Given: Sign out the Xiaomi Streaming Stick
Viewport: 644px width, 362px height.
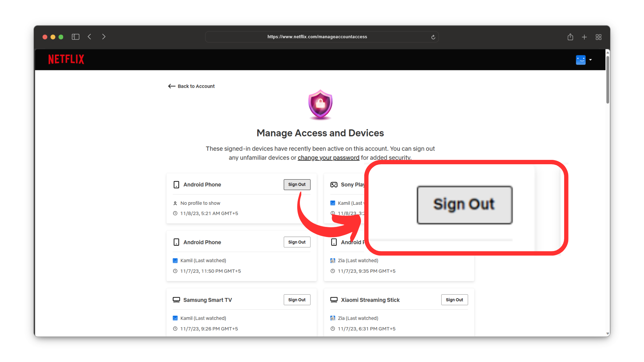Looking at the screenshot, I should [x=454, y=300].
